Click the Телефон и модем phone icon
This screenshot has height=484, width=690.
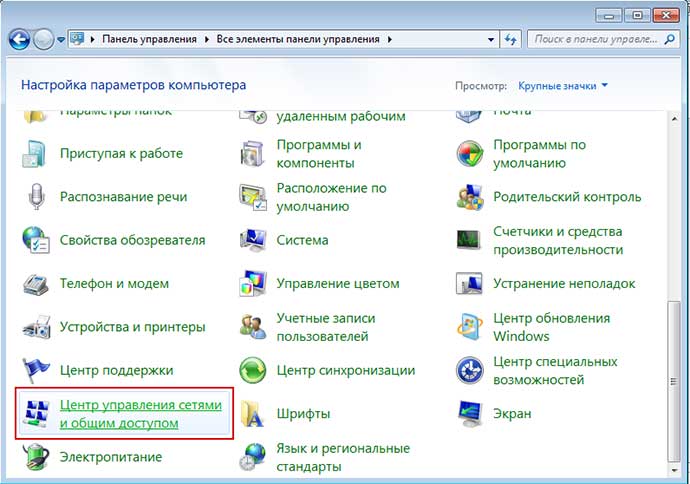click(x=36, y=283)
